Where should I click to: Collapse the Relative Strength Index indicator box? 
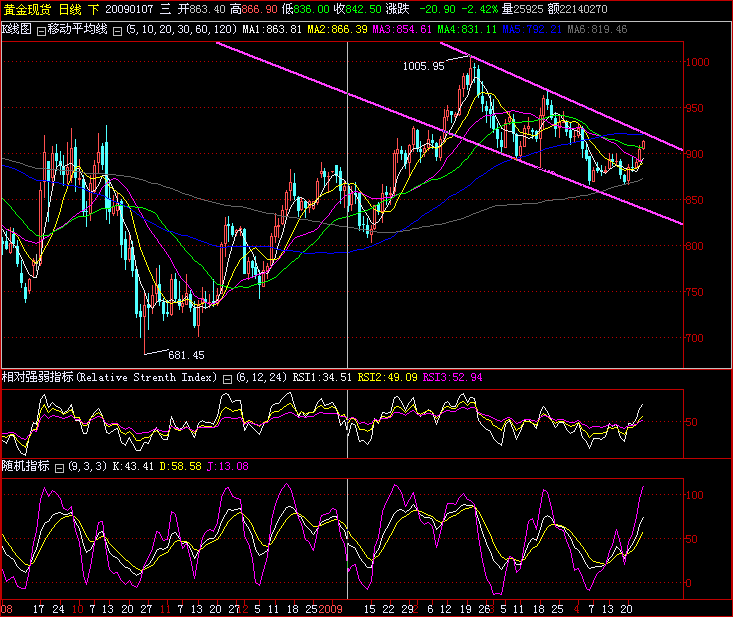click(227, 379)
